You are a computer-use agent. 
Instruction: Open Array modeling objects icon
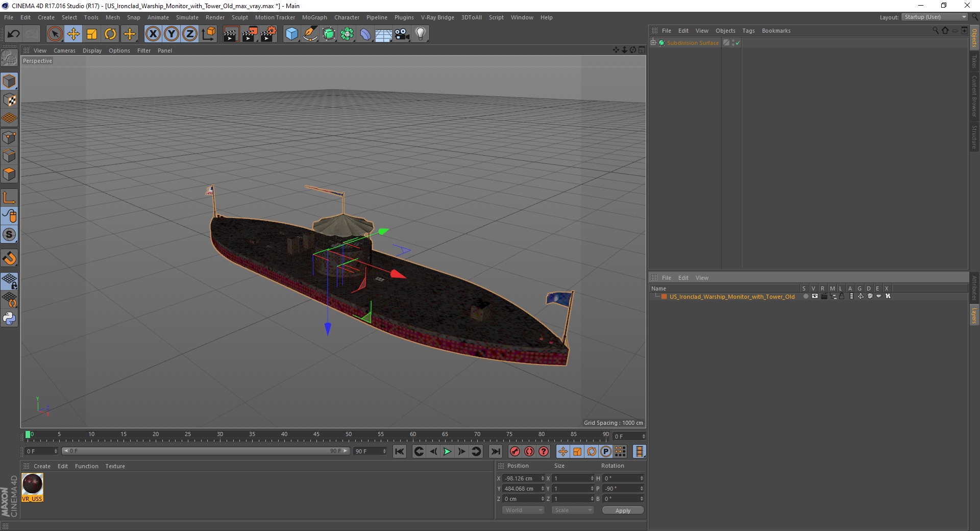[347, 34]
